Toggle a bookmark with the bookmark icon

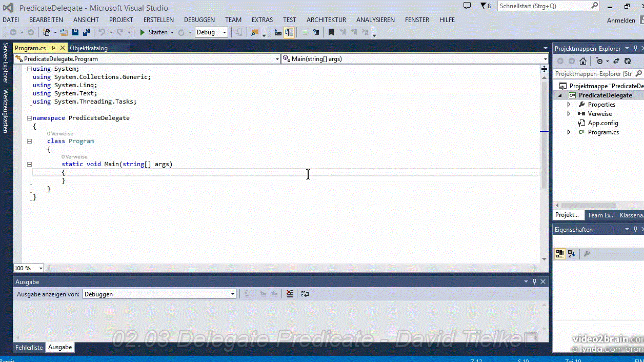pos(331,32)
